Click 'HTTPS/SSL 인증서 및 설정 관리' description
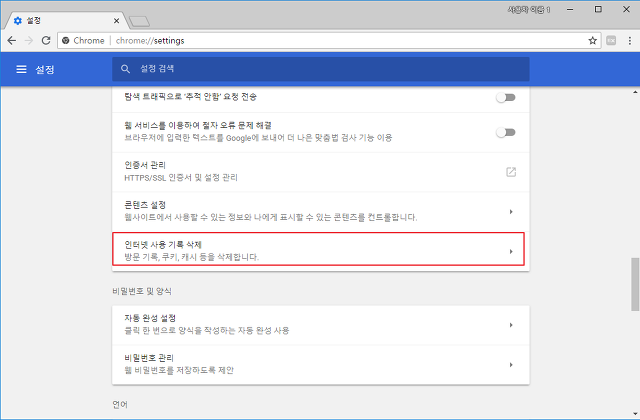This screenshot has height=420, width=640. pos(181,178)
